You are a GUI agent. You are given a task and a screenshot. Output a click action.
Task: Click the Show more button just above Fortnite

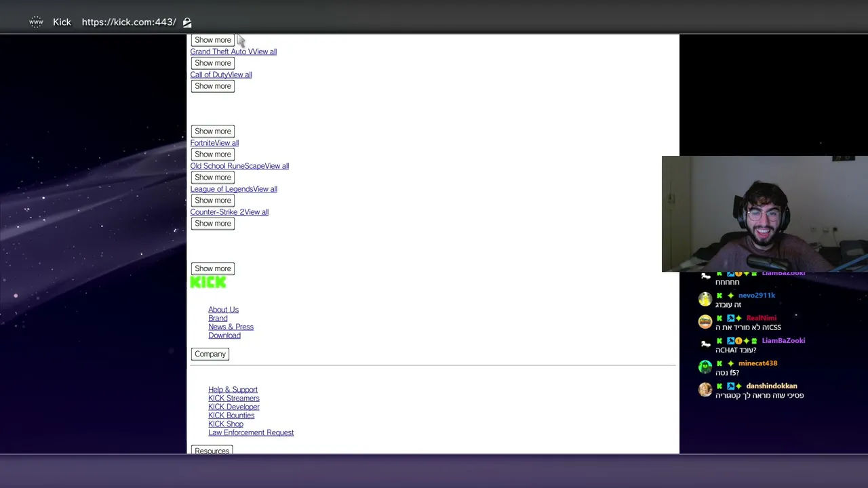pos(213,131)
